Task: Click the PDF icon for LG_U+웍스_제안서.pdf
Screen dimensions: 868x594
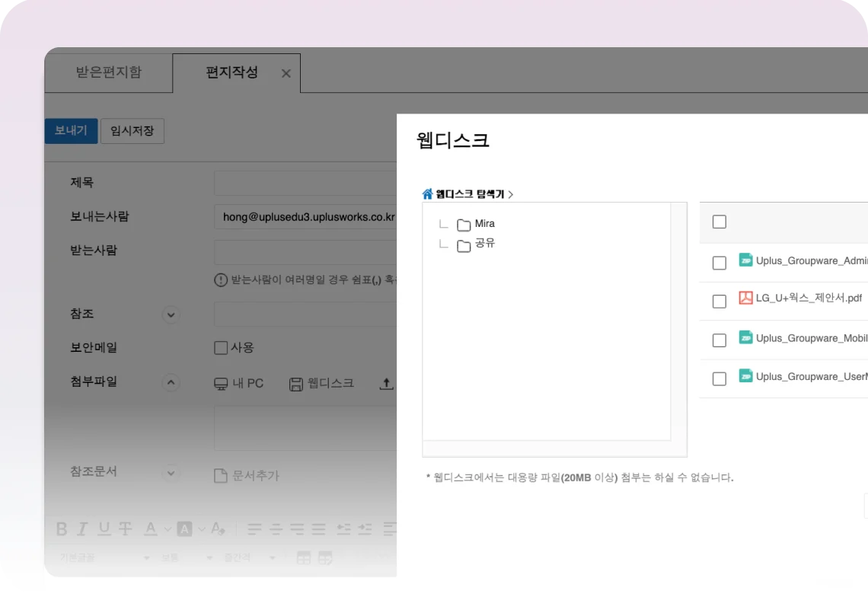Action: pos(745,298)
